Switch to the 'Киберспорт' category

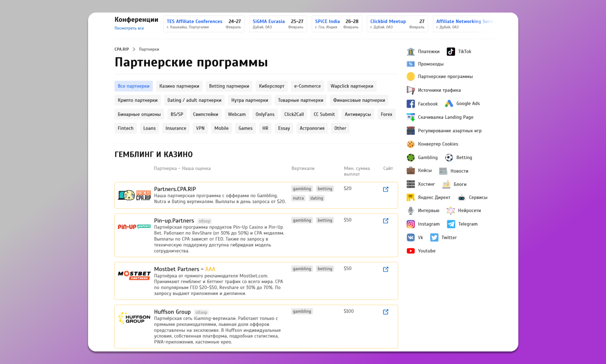pyautogui.click(x=271, y=86)
